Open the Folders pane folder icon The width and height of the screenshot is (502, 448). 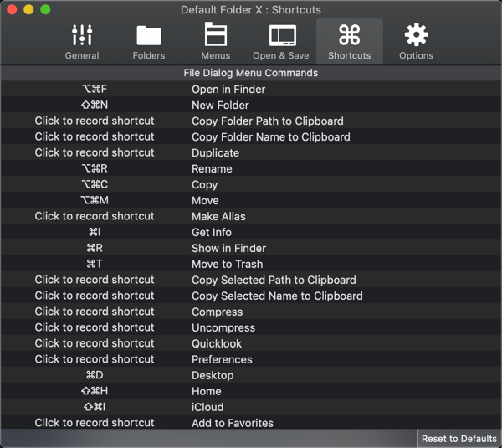click(x=149, y=35)
